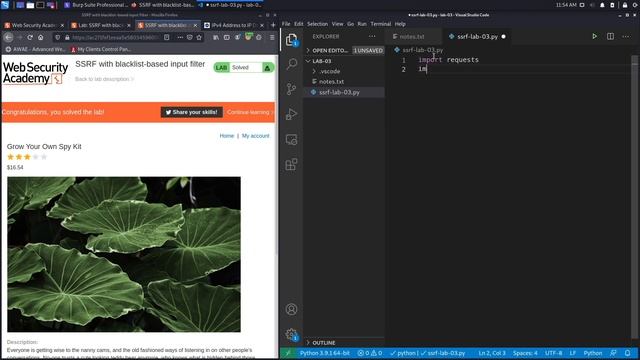This screenshot has height=360, width=640.
Task: Select the Python interpreter in status bar
Action: [324, 353]
